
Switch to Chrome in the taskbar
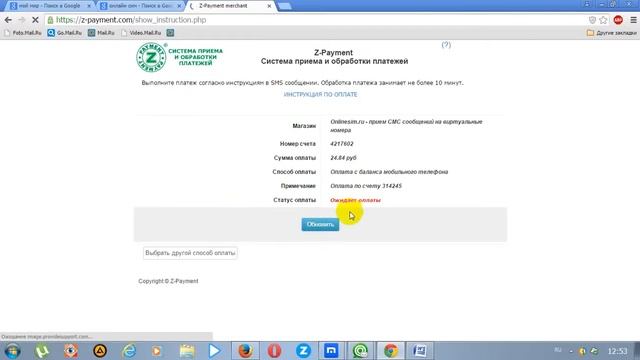coord(391,351)
